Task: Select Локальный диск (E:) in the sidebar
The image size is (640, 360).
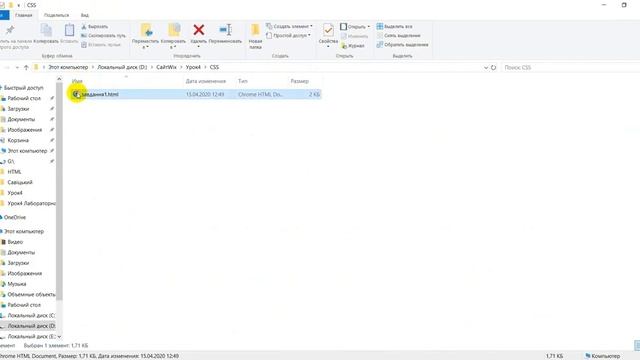Action: point(31,337)
